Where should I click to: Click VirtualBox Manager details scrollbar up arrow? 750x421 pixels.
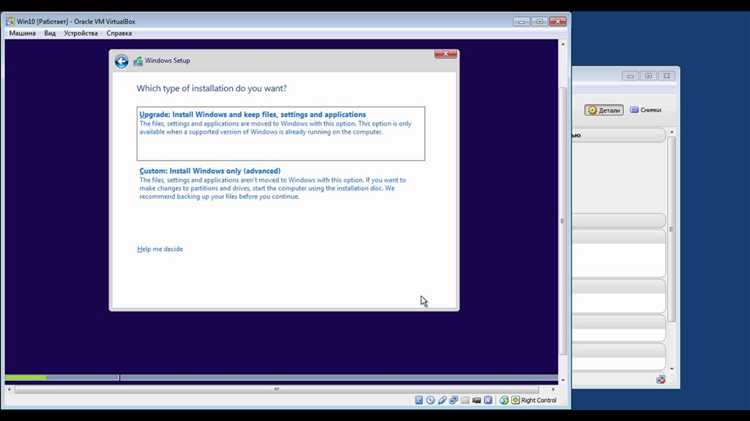click(672, 132)
